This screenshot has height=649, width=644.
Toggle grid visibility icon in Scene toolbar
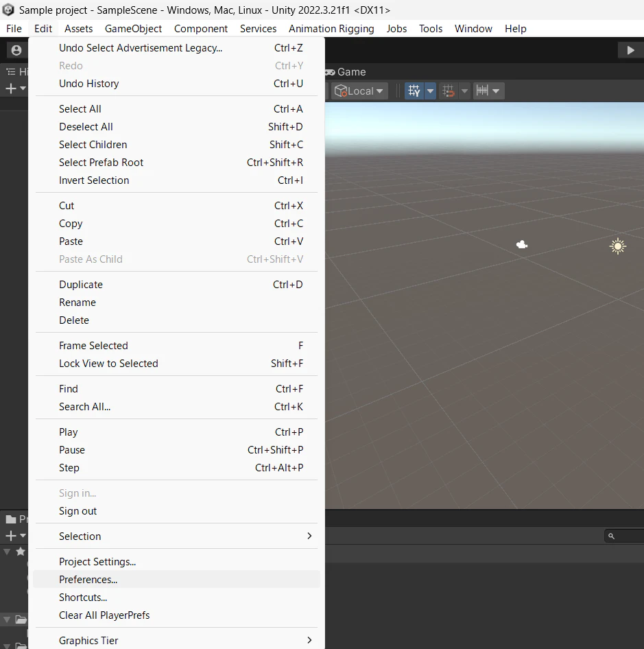[414, 91]
